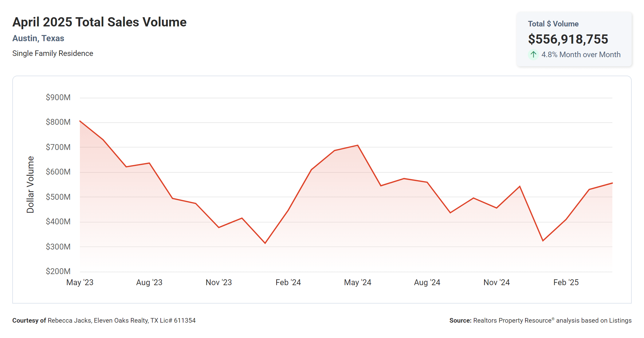Click the Total $ Volume card heading

tap(553, 24)
